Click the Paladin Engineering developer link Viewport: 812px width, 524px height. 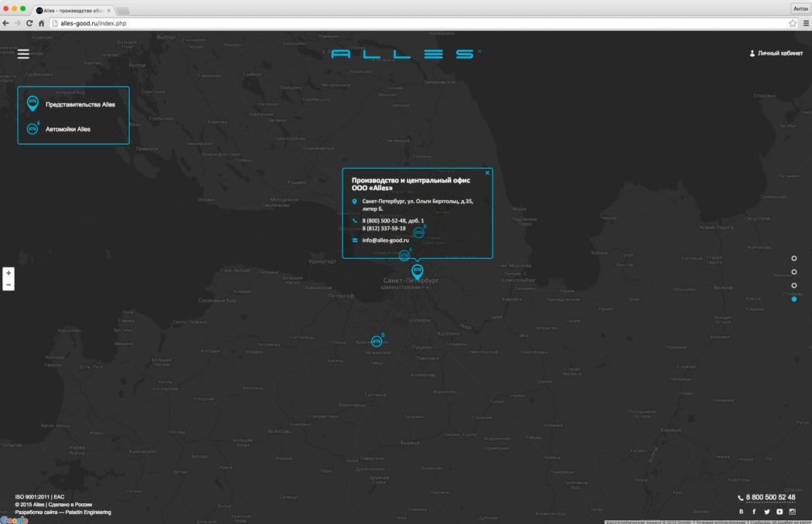(87, 512)
